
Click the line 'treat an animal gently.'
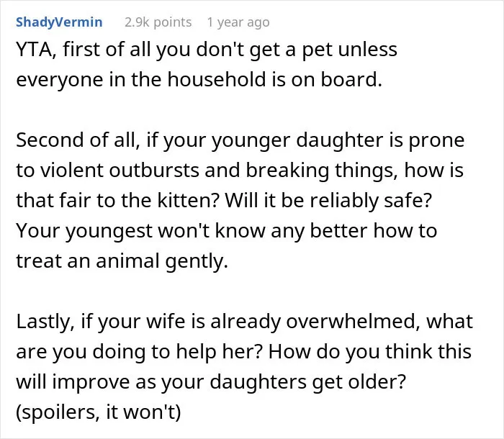[122, 261]
